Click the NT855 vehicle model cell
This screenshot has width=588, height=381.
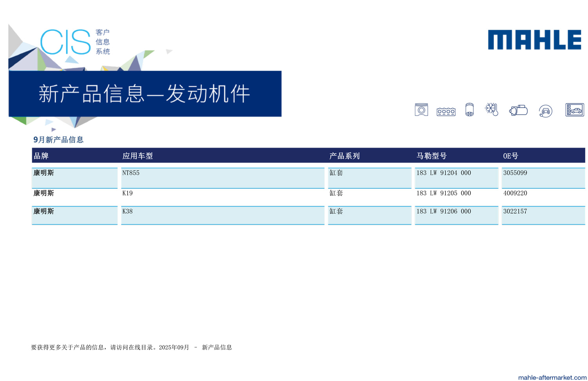point(131,173)
